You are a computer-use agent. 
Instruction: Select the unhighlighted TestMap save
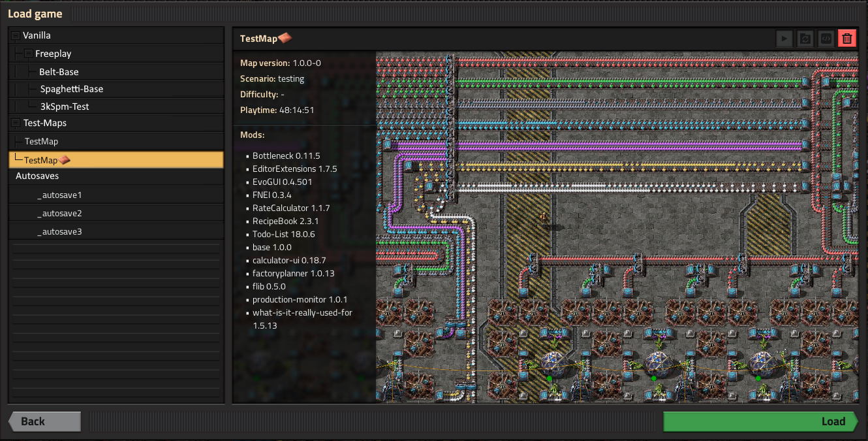pyautogui.click(x=116, y=141)
